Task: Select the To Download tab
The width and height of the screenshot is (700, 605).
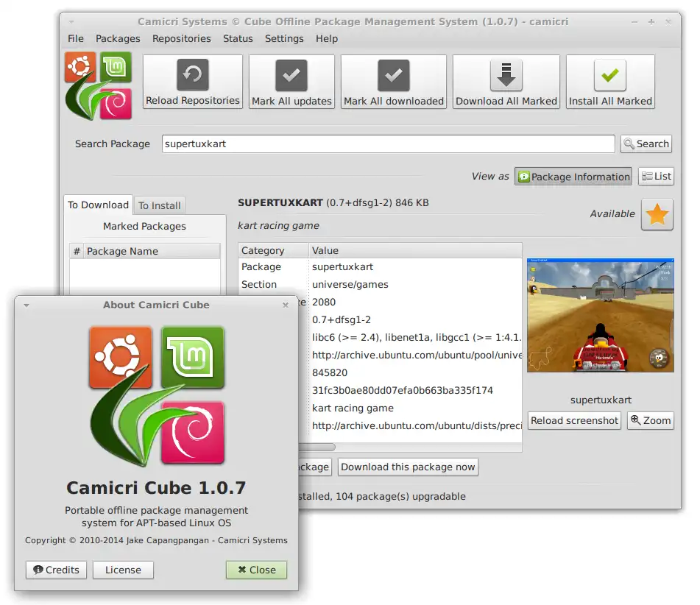Action: (98, 205)
